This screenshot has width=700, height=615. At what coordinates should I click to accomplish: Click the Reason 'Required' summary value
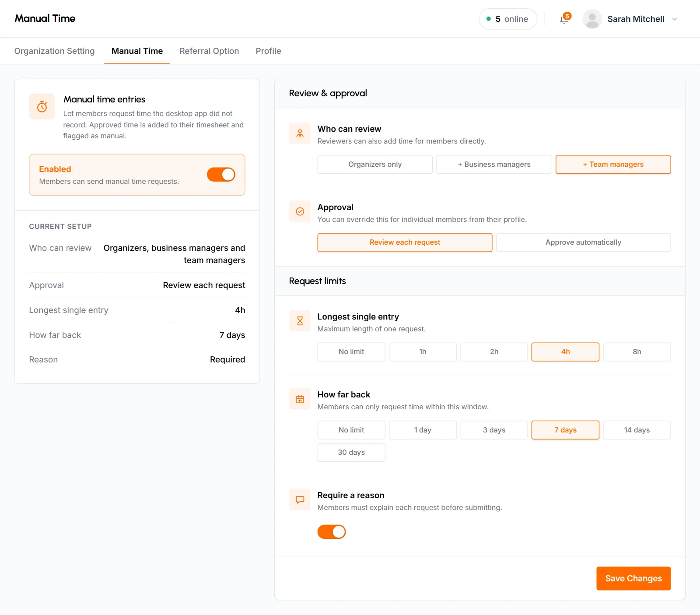(227, 359)
